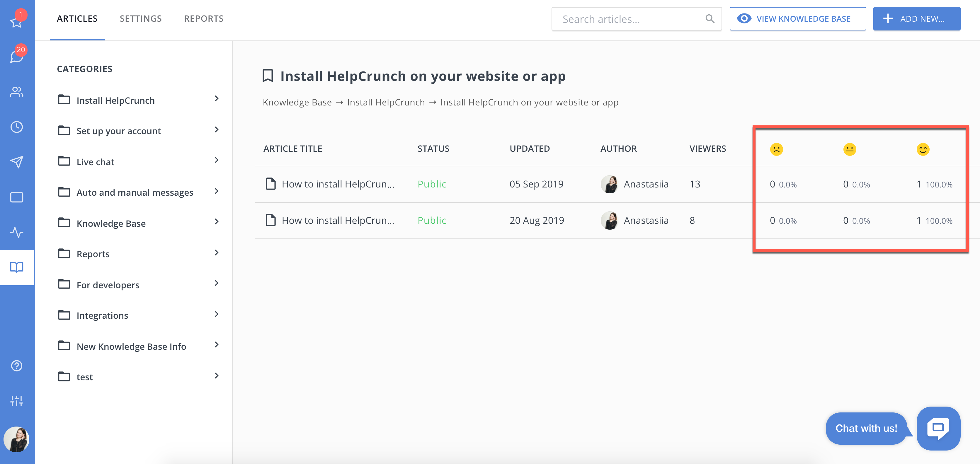Expand Install HelpCrunch category chevron

pyautogui.click(x=217, y=99)
